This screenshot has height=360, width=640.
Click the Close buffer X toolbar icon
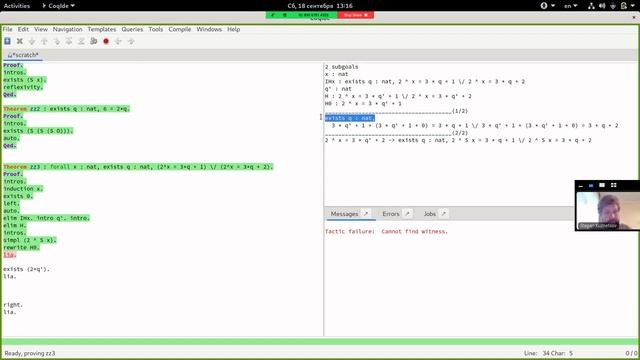point(20,41)
